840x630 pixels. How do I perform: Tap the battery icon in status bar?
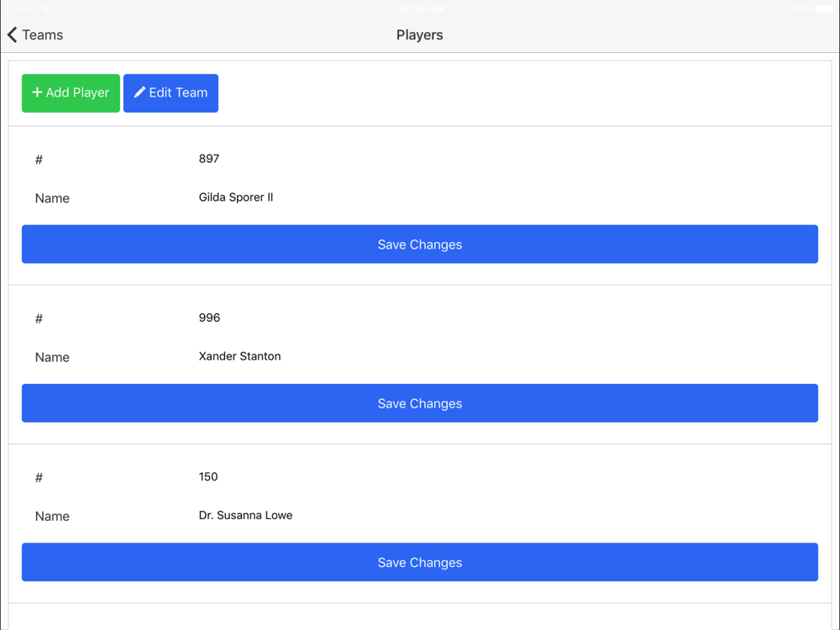(824, 8)
